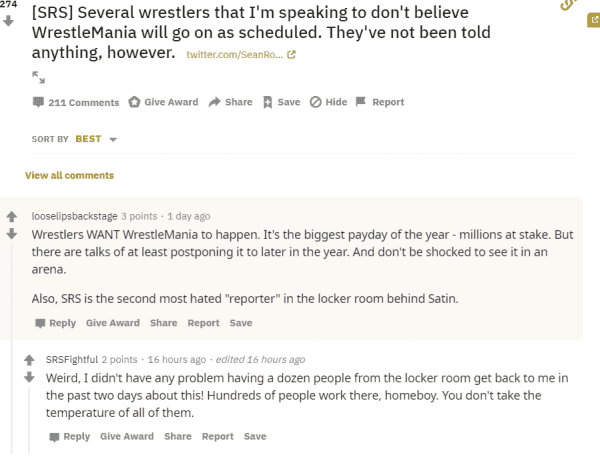Image resolution: width=600 pixels, height=461 pixels.
Task: Click View all comments
Action: [69, 176]
